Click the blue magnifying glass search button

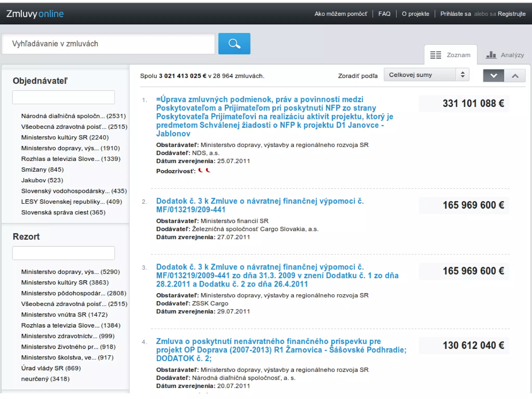[234, 44]
